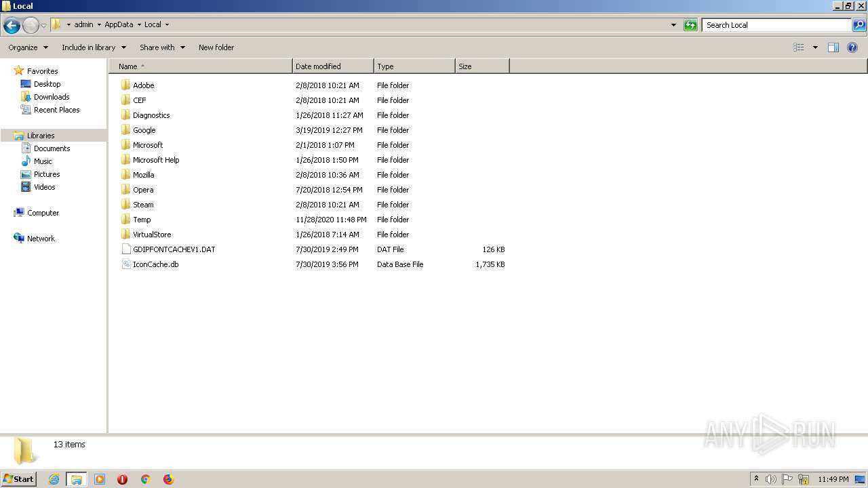868x488 pixels.
Task: Navigate to admin in breadcrumb
Action: click(83, 25)
